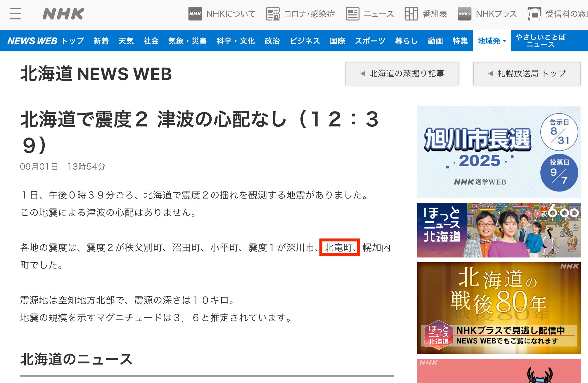Image resolution: width=588 pixels, height=383 pixels.
Task: Click the 受信料の窓口 icon
Action: click(x=535, y=14)
